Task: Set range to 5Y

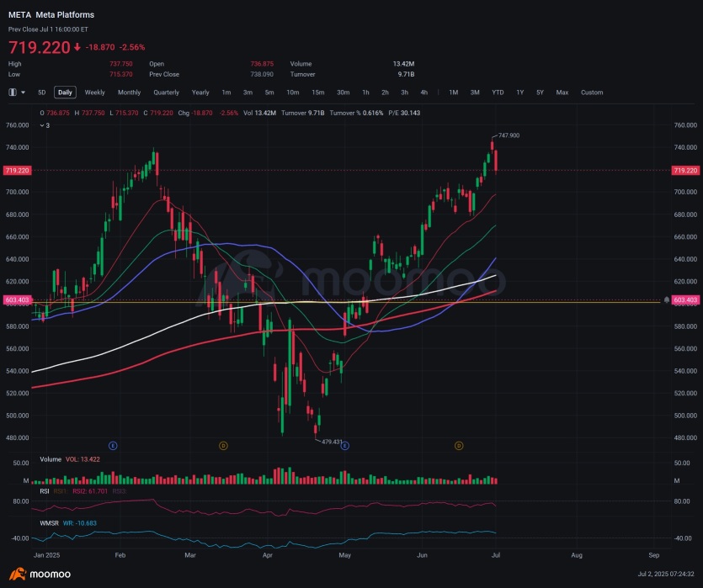Action: [540, 93]
